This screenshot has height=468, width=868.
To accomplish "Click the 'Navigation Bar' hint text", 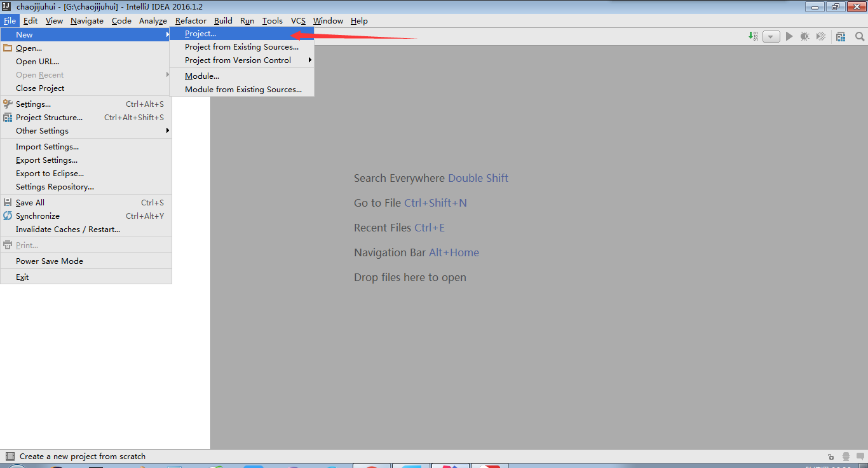I will [x=390, y=252].
